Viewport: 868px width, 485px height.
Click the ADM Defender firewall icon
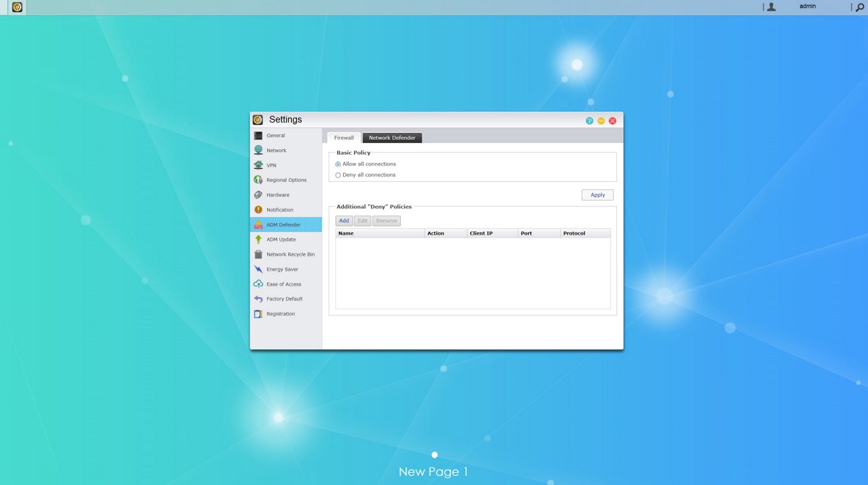coord(258,225)
